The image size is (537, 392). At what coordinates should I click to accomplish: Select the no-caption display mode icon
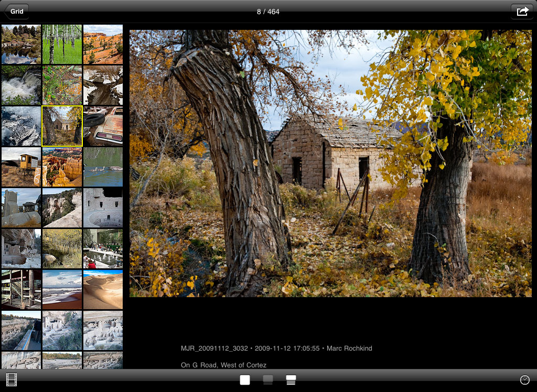pos(245,380)
